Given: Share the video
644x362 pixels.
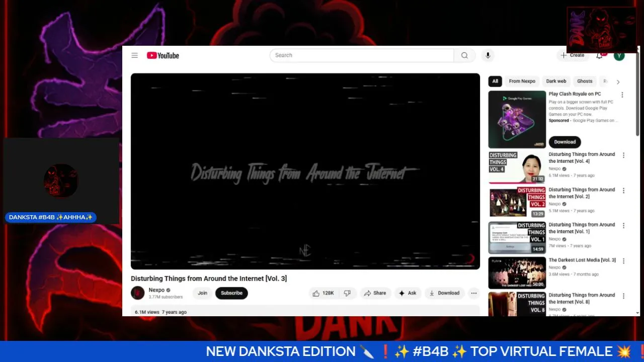Looking at the screenshot, I should pos(375,293).
